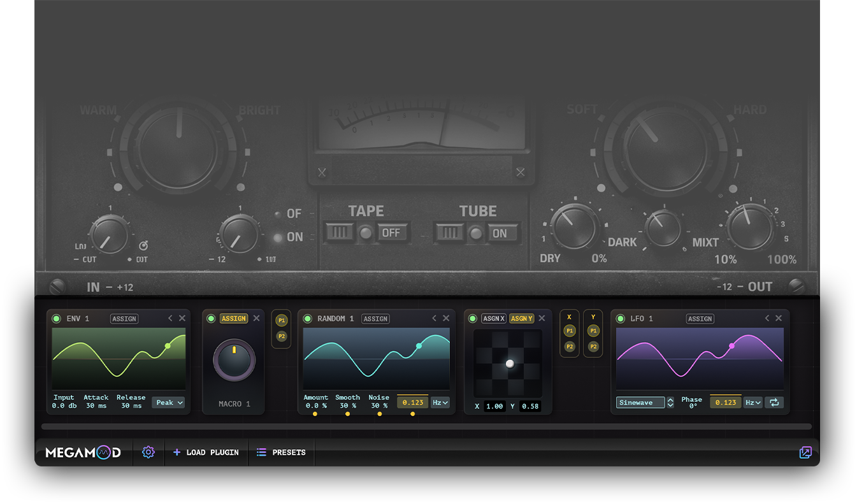The height and width of the screenshot is (504, 857).
Task: Toggle ENV 1 power indicator
Action: coord(57,319)
